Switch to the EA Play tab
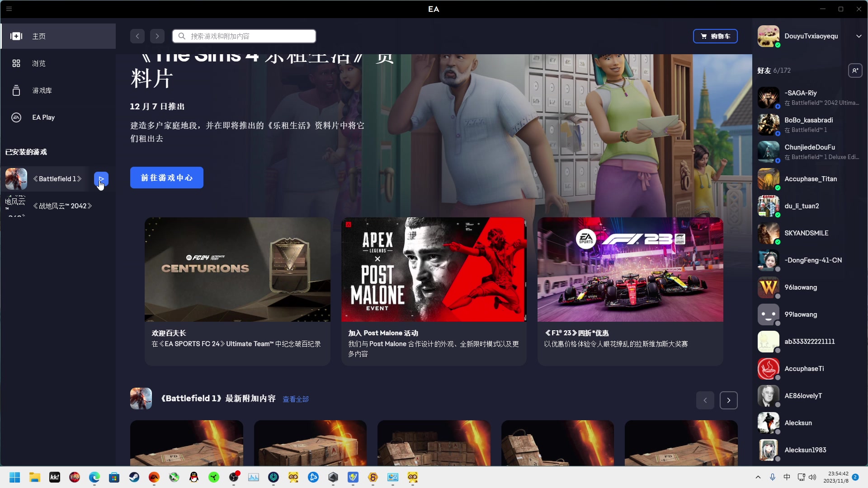This screenshot has height=488, width=868. [x=58, y=117]
